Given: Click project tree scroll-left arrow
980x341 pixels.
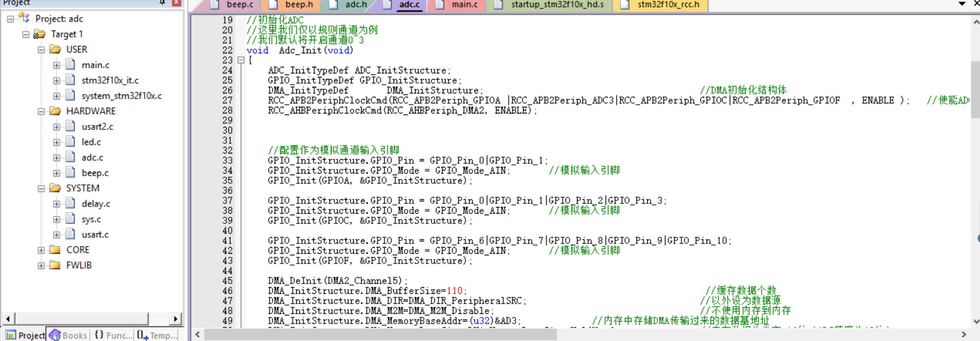Looking at the screenshot, I should (8, 319).
